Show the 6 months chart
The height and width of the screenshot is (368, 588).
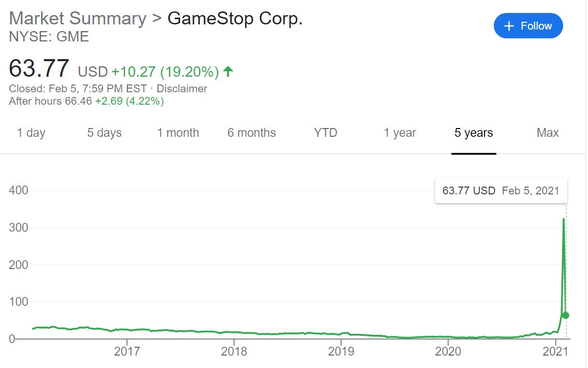tap(252, 133)
